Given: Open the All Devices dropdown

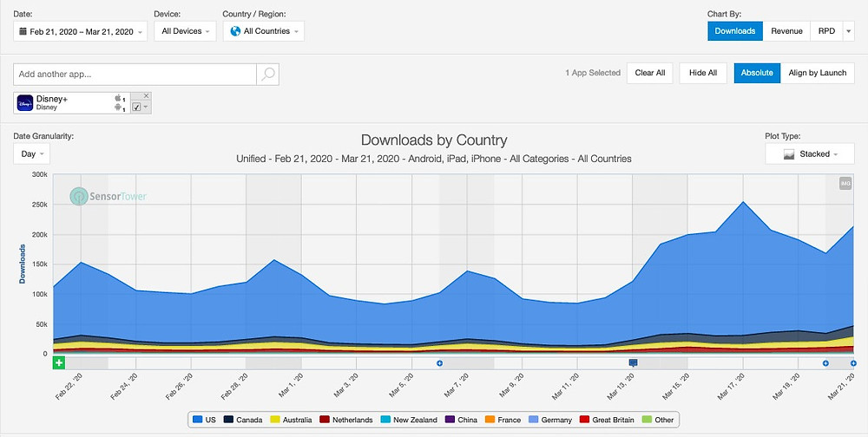Looking at the screenshot, I should tap(185, 31).
